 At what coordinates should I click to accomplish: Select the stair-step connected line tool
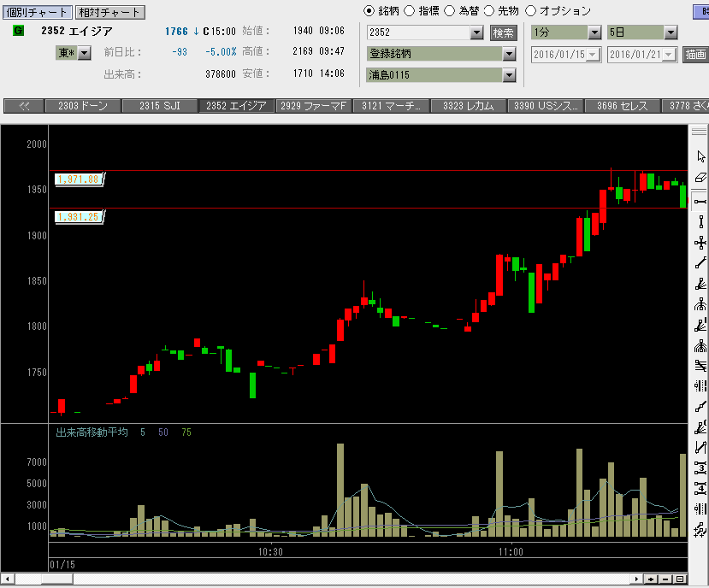click(700, 407)
